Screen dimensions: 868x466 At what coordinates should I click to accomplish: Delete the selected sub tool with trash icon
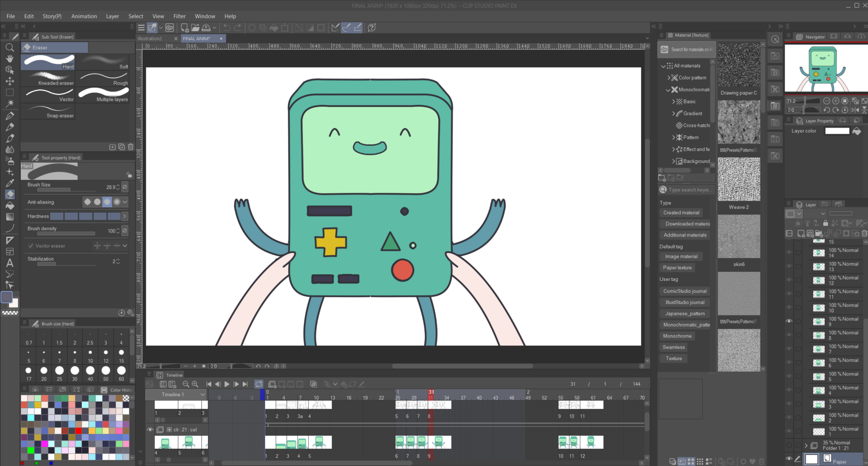[131, 147]
